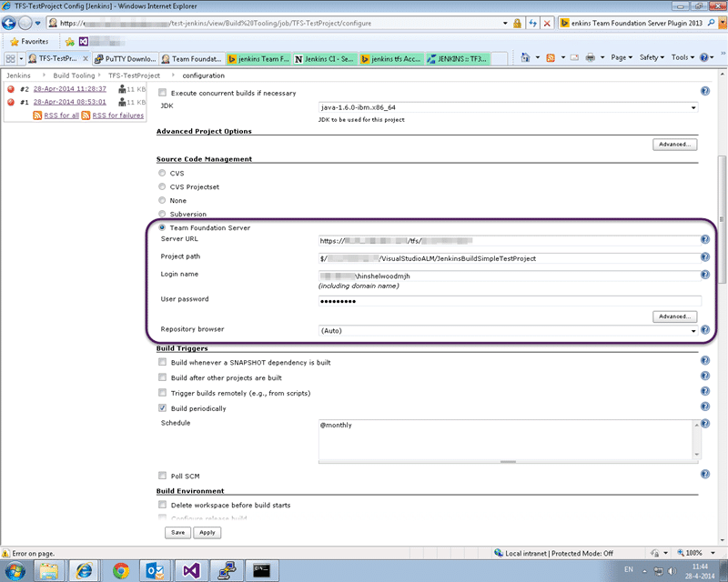Image resolution: width=728 pixels, height=582 pixels.
Task: Click the Home icon in command bar
Action: (x=526, y=57)
